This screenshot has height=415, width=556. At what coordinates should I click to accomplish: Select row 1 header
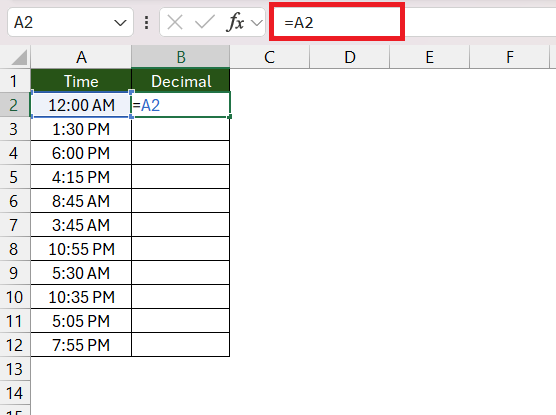pos(15,81)
